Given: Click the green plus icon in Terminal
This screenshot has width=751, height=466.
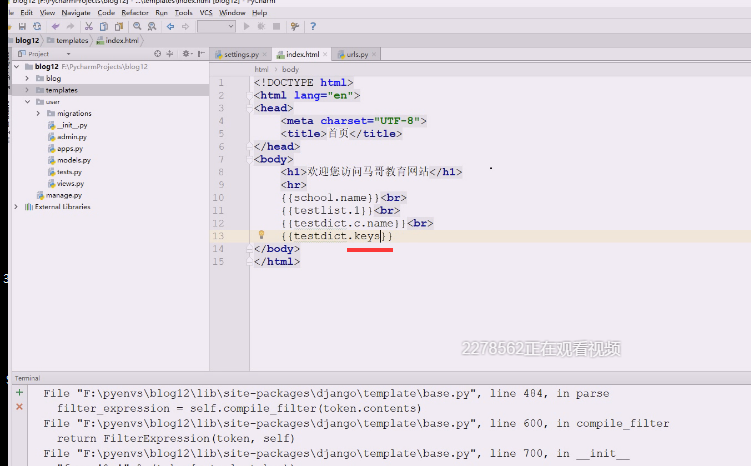Looking at the screenshot, I should pyautogui.click(x=19, y=393).
